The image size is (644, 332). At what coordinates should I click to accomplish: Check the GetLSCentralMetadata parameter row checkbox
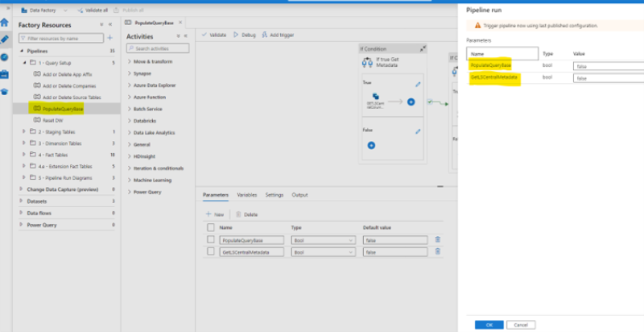tap(211, 252)
